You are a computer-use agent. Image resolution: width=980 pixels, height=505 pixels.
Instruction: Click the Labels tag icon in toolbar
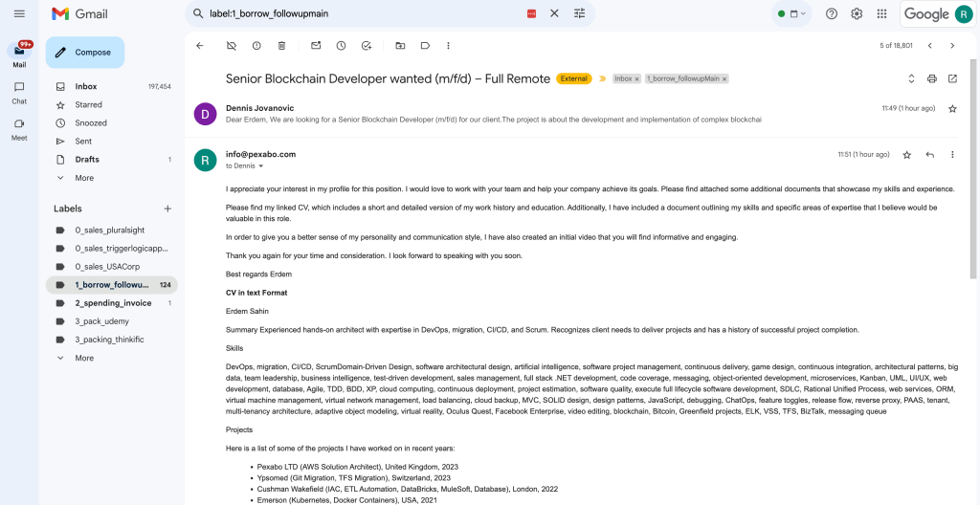click(x=425, y=46)
